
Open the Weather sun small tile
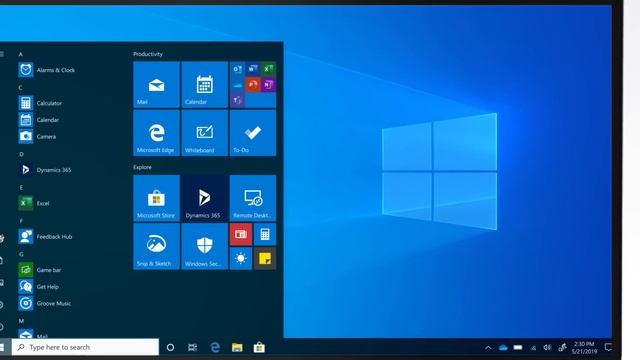241,258
